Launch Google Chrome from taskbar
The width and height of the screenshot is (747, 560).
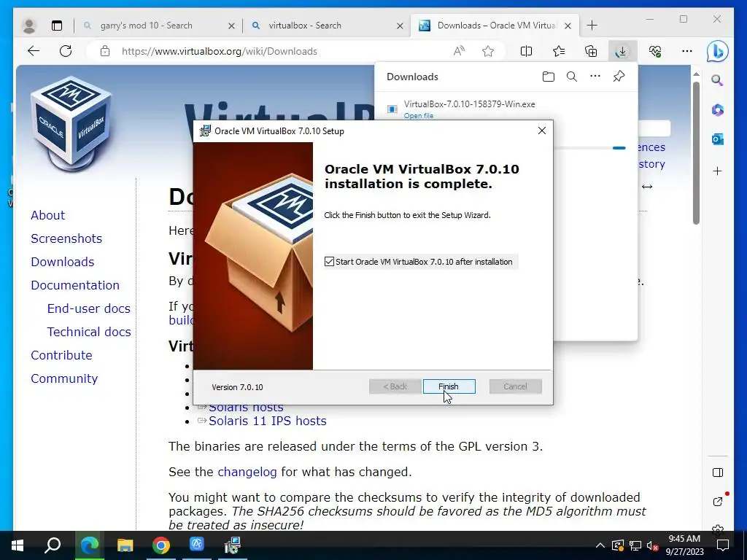(x=161, y=545)
